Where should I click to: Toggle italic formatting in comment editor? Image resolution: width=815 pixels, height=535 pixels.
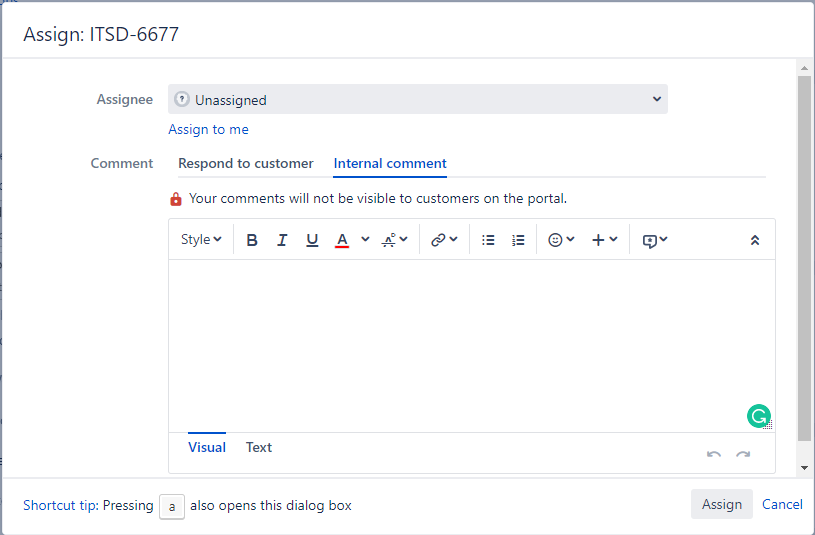[282, 240]
